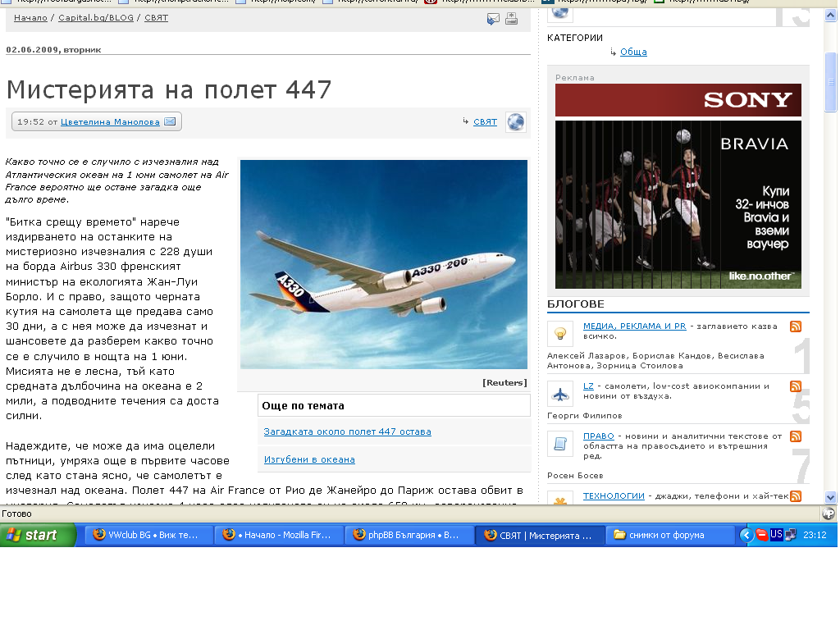Image resolution: width=840 pixels, height=630 pixels.
Task: Click the US language indicator in the tray
Action: tap(776, 534)
